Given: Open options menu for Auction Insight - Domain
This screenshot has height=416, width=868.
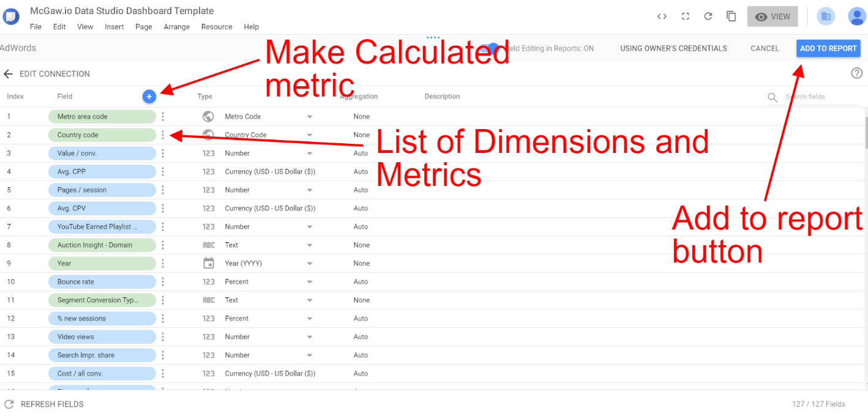Looking at the screenshot, I should point(163,245).
